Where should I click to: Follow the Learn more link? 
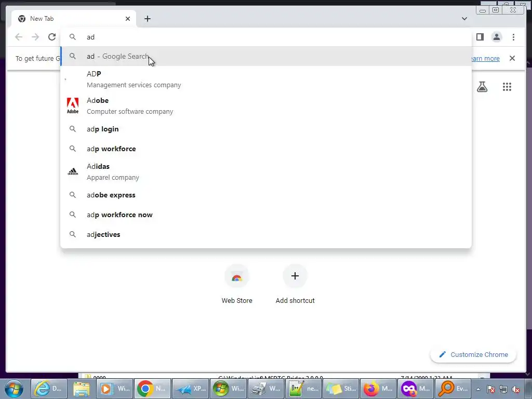pos(486,58)
